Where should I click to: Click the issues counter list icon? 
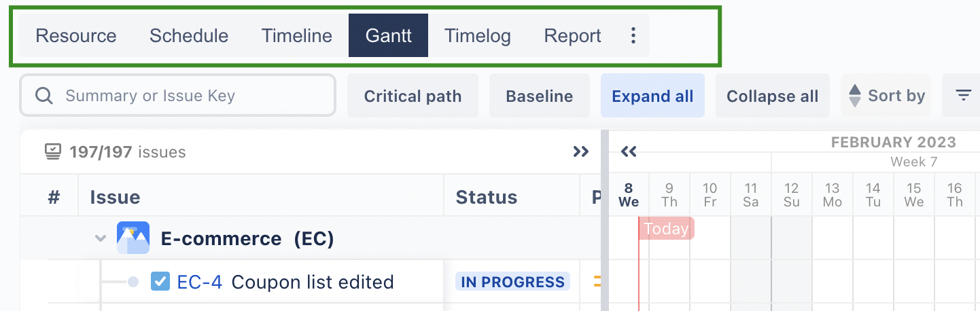coord(53,151)
